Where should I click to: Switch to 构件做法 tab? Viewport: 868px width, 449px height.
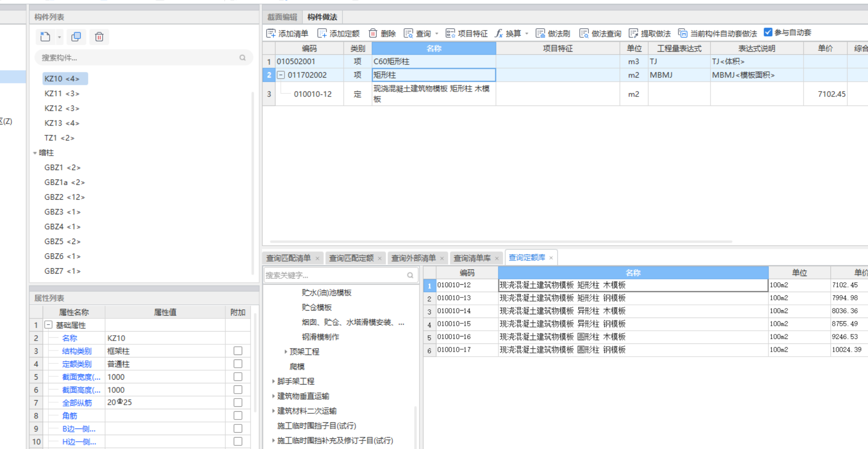[322, 17]
